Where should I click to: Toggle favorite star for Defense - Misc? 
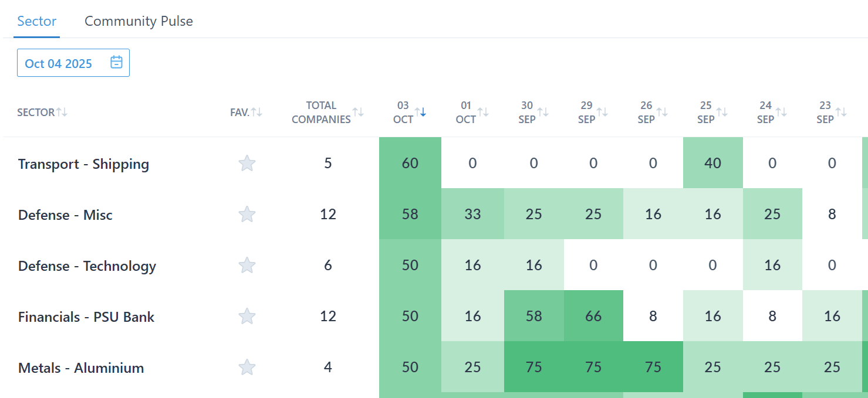tap(247, 215)
